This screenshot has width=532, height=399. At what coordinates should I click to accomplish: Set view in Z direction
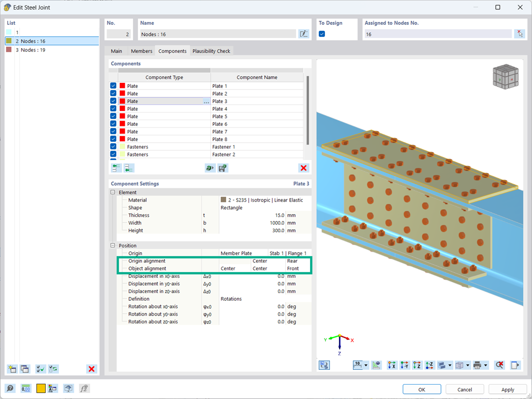point(417,365)
